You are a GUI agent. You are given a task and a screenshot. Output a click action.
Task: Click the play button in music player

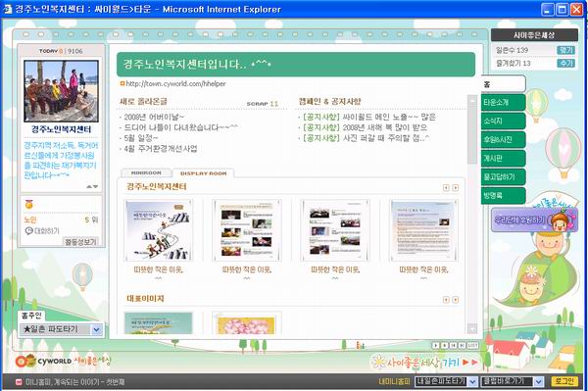pyautogui.click(x=435, y=345)
